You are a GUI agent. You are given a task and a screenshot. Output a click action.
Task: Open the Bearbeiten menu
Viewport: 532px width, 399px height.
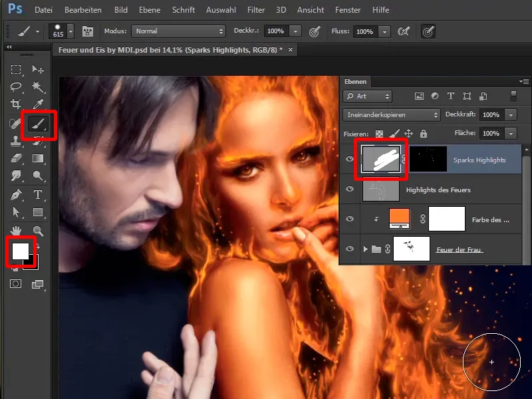coord(82,10)
